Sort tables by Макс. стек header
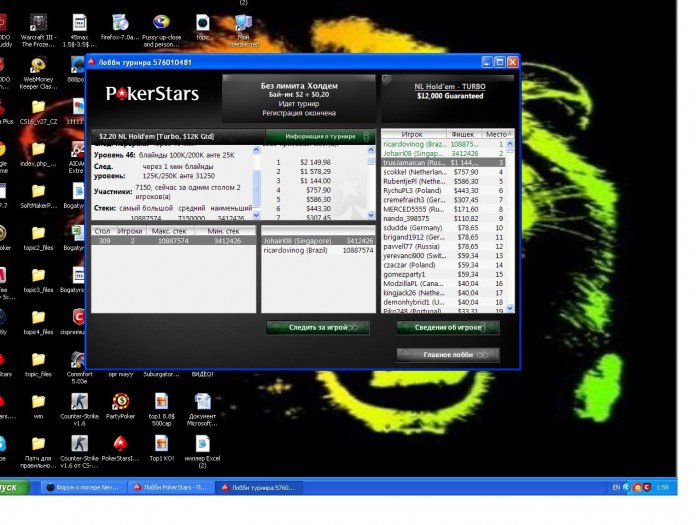Image resolution: width=700 pixels, height=525 pixels. pos(170,231)
